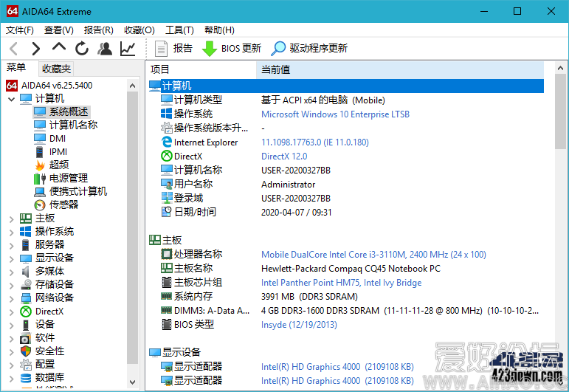This screenshot has height=392, width=569.
Task: Click the Refresh icon in toolbar
Action: 82,48
